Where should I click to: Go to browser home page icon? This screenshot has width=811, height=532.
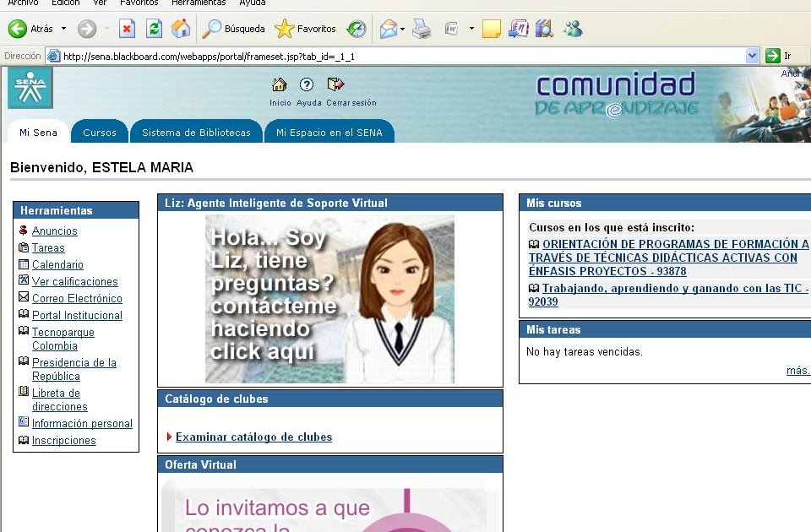[181, 29]
